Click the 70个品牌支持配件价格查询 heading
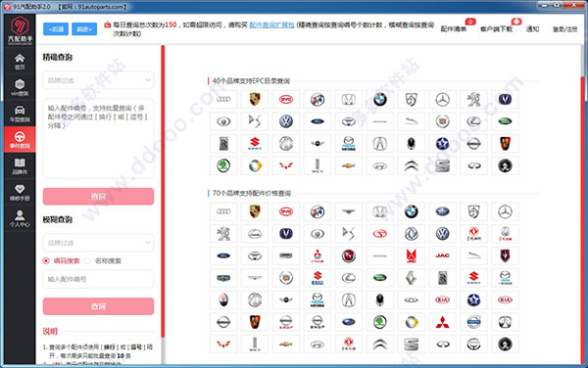588x368 pixels. 252,193
